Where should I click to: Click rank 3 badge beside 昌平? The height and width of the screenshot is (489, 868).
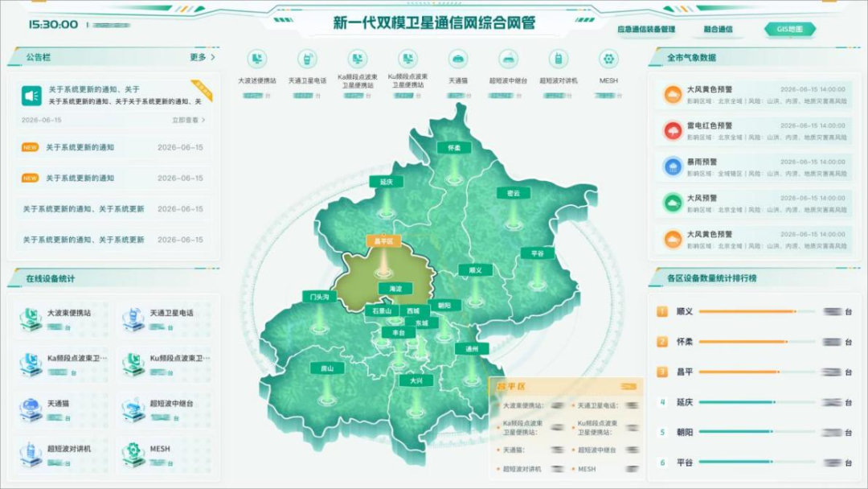click(662, 372)
